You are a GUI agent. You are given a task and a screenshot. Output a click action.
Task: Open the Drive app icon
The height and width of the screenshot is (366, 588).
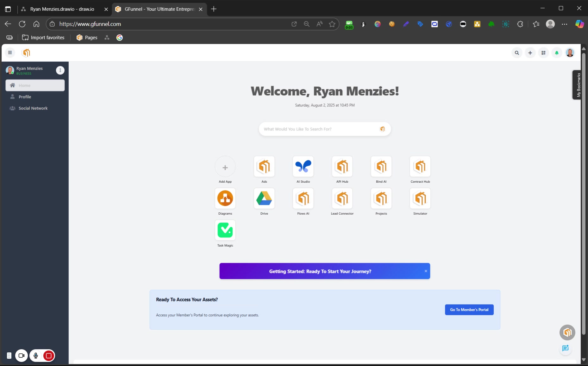[264, 199]
